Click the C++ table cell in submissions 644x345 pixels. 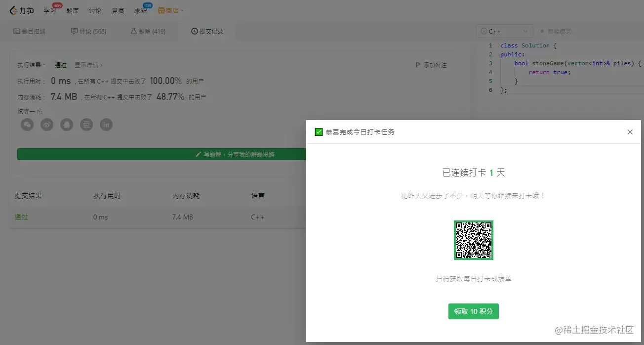tap(257, 217)
